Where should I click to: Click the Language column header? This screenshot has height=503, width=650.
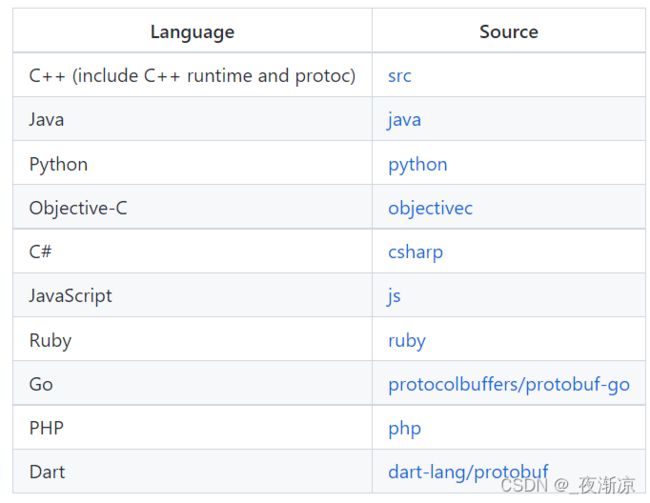pos(192,32)
